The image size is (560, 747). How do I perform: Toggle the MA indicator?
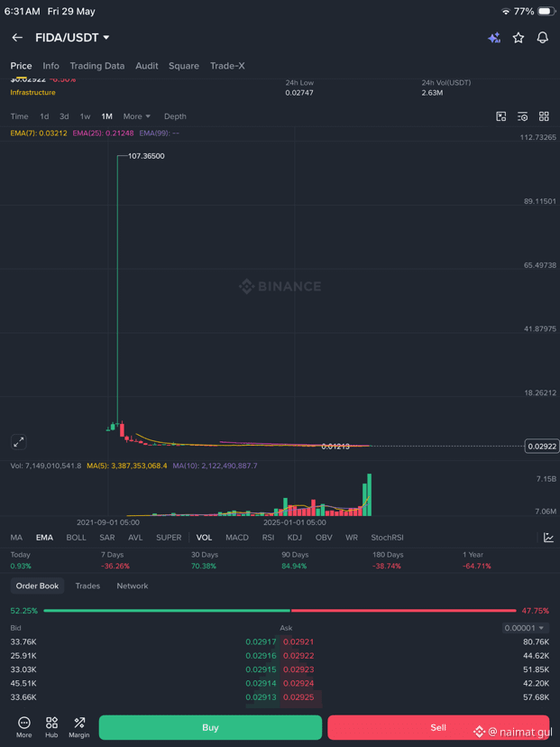[16, 538]
